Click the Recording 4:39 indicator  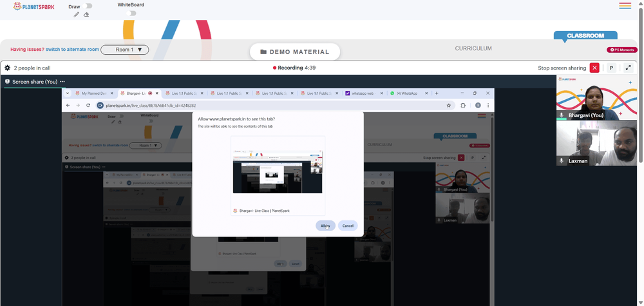pyautogui.click(x=294, y=68)
